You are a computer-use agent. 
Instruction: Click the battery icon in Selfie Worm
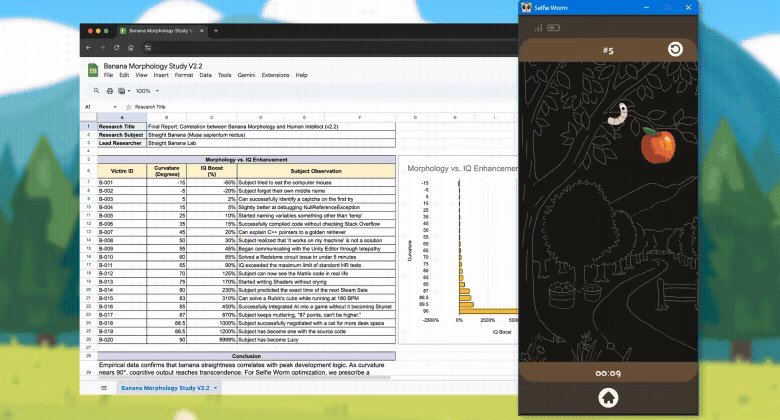[x=554, y=28]
